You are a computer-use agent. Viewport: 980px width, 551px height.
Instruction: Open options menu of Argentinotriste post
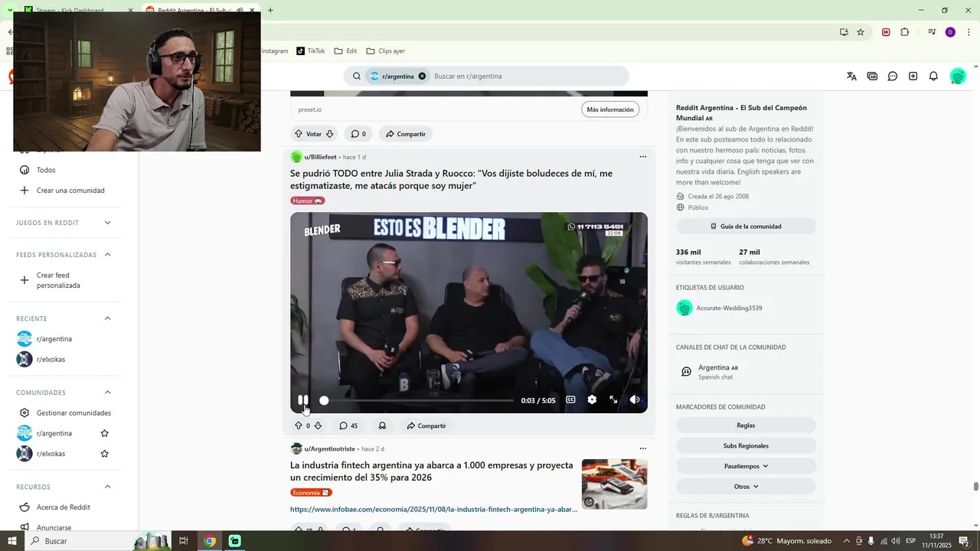pos(642,448)
